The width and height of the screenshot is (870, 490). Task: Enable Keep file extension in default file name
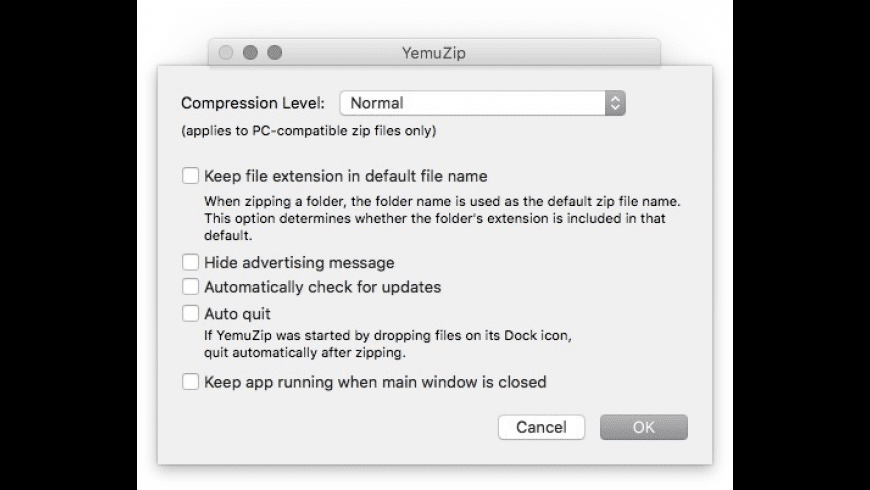tap(191, 176)
